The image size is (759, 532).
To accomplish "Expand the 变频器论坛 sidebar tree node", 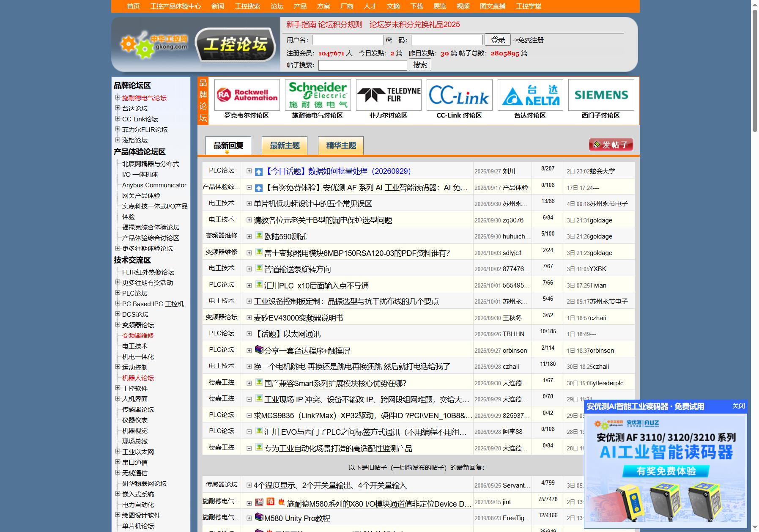I will (x=118, y=324).
